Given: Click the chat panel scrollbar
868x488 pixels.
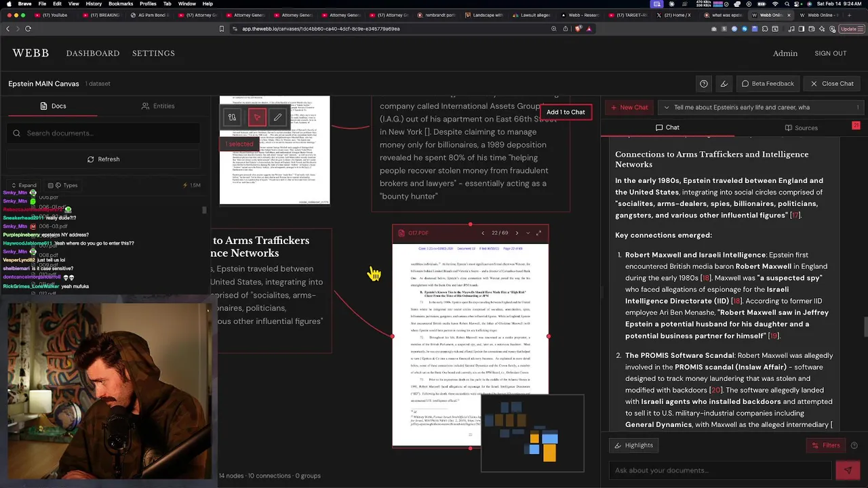Looking at the screenshot, I should [866, 325].
